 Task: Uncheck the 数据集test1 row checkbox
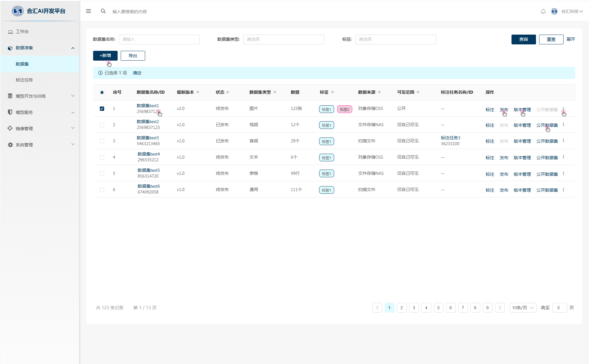[x=102, y=109]
